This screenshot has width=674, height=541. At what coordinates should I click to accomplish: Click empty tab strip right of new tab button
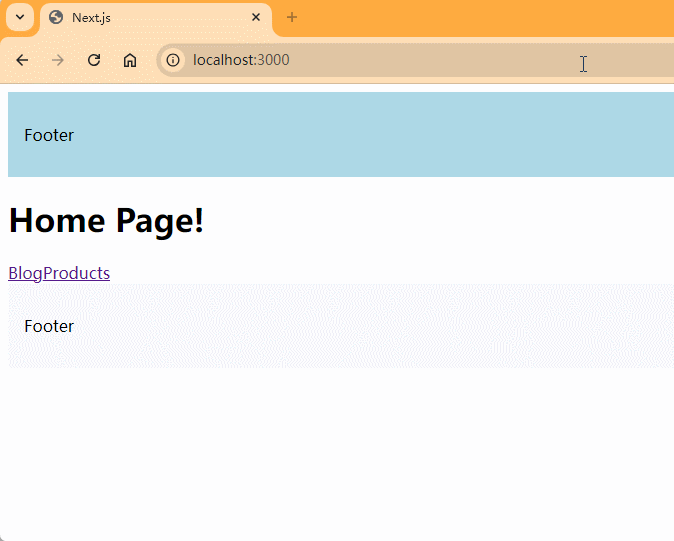coord(480,18)
